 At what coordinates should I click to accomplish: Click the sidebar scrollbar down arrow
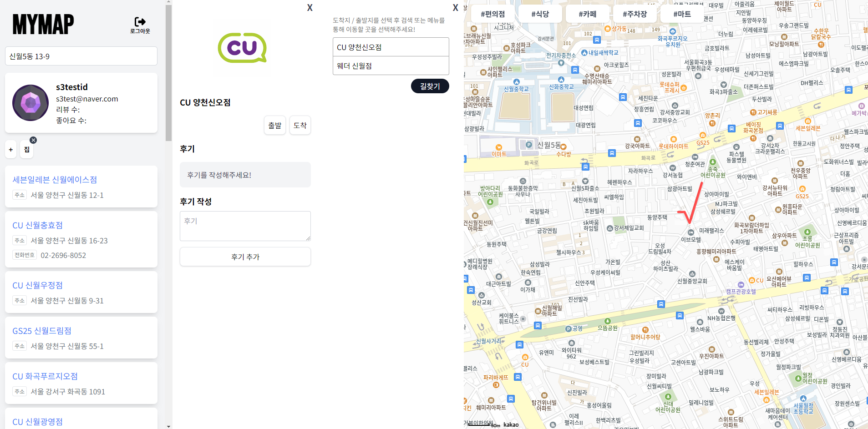[169, 426]
